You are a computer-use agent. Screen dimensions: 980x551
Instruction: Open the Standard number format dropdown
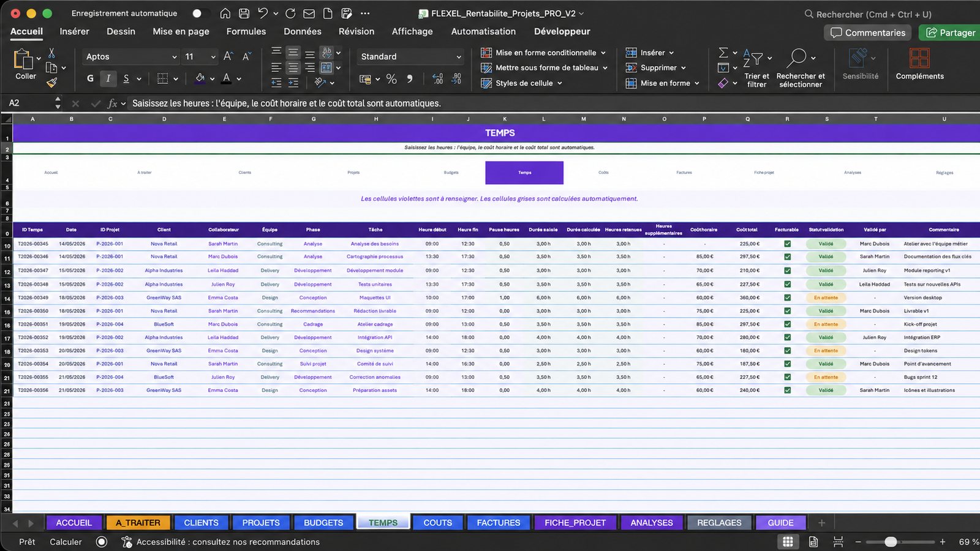point(459,57)
